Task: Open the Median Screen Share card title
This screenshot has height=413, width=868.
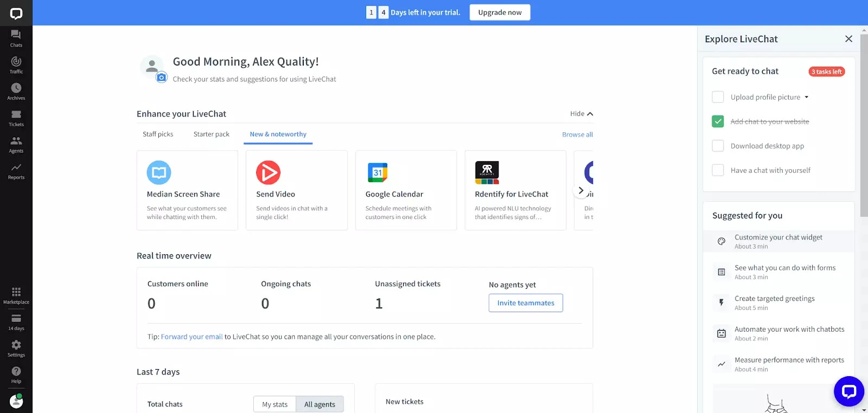Action: click(x=183, y=194)
